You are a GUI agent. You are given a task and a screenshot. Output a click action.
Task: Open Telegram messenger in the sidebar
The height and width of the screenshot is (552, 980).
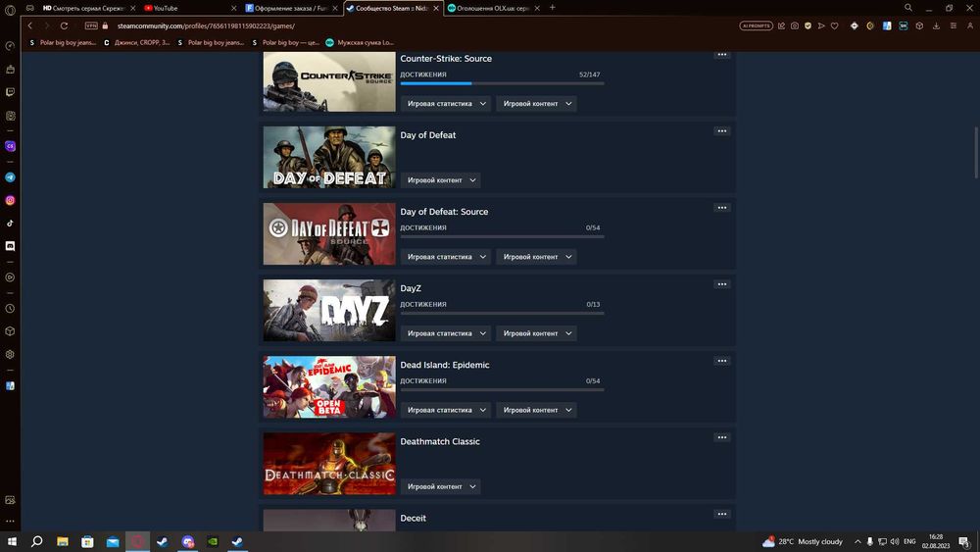[10, 177]
